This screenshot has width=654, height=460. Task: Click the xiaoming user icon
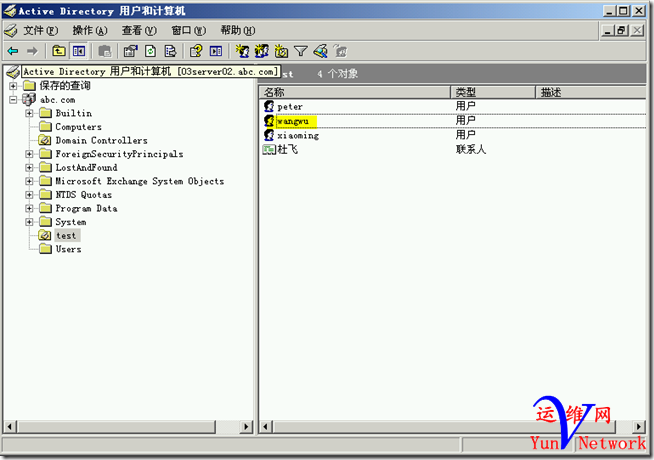click(269, 135)
